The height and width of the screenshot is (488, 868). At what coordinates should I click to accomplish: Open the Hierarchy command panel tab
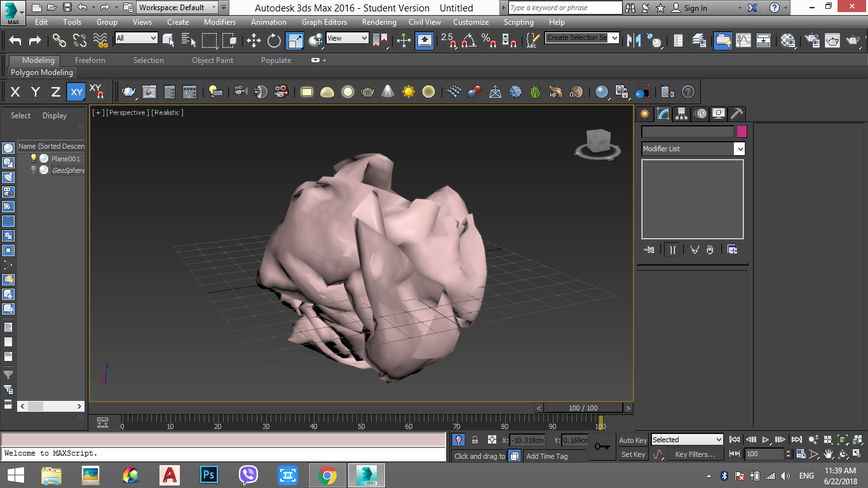pos(682,114)
